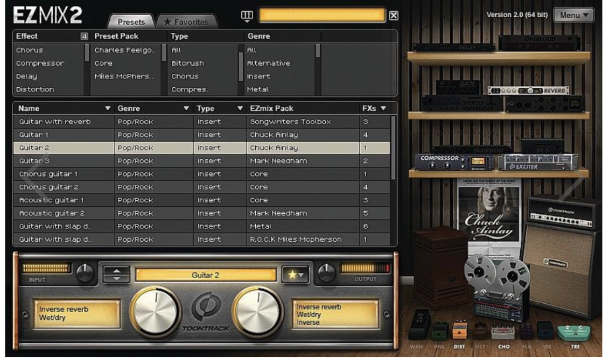Select the Acoustic guitar 2 preset

pos(201,213)
